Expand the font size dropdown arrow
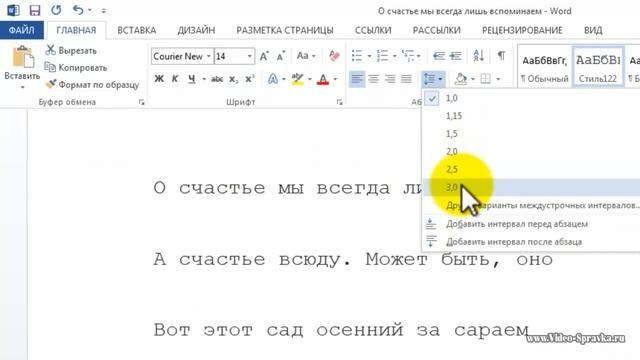640x360 pixels. point(249,56)
